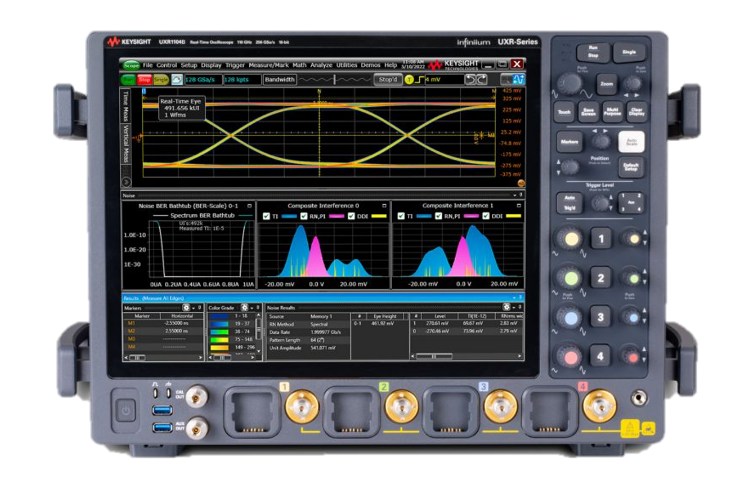Image resolution: width=750 pixels, height=480 pixels.
Task: Open the Utilities menu
Action: (347, 65)
